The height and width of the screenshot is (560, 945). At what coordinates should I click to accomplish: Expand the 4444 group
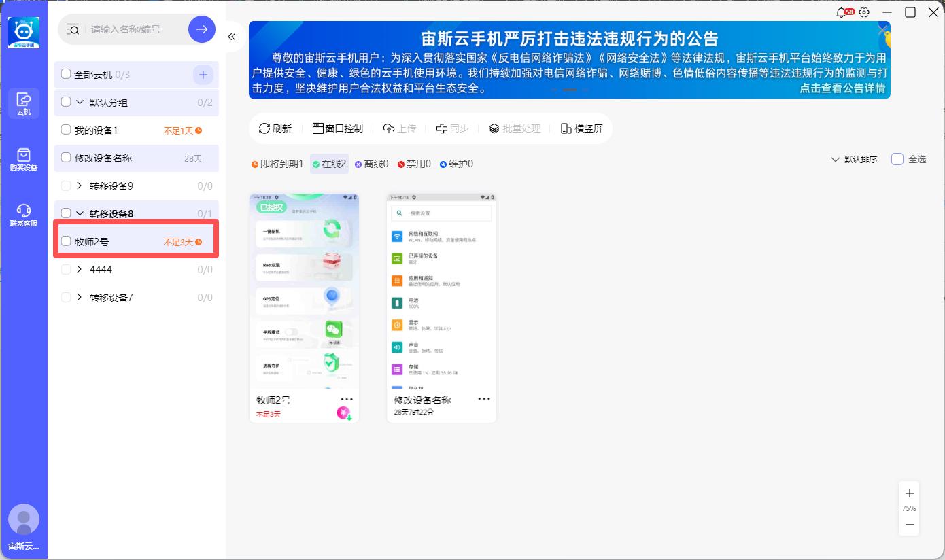pos(80,269)
